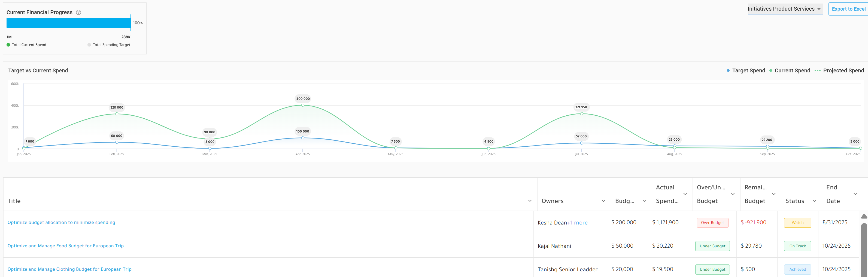The image size is (868, 277).
Task: Toggle Projected Spend series in legend
Action: click(839, 71)
